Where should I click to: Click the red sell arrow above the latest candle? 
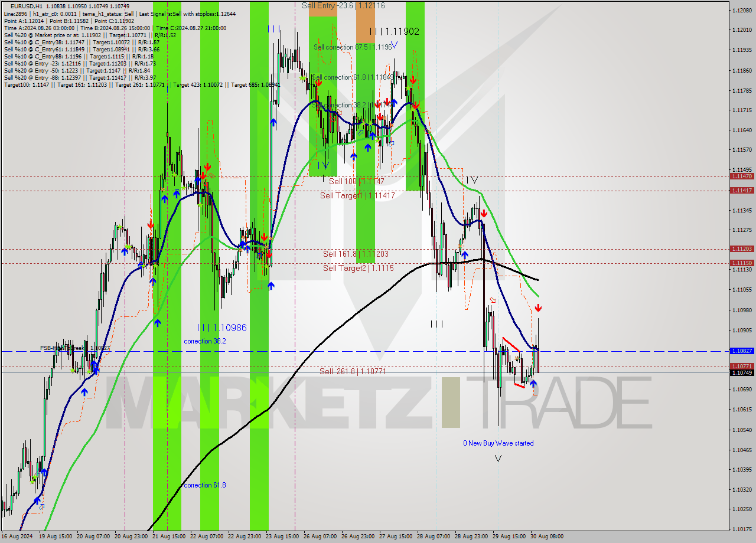538,308
